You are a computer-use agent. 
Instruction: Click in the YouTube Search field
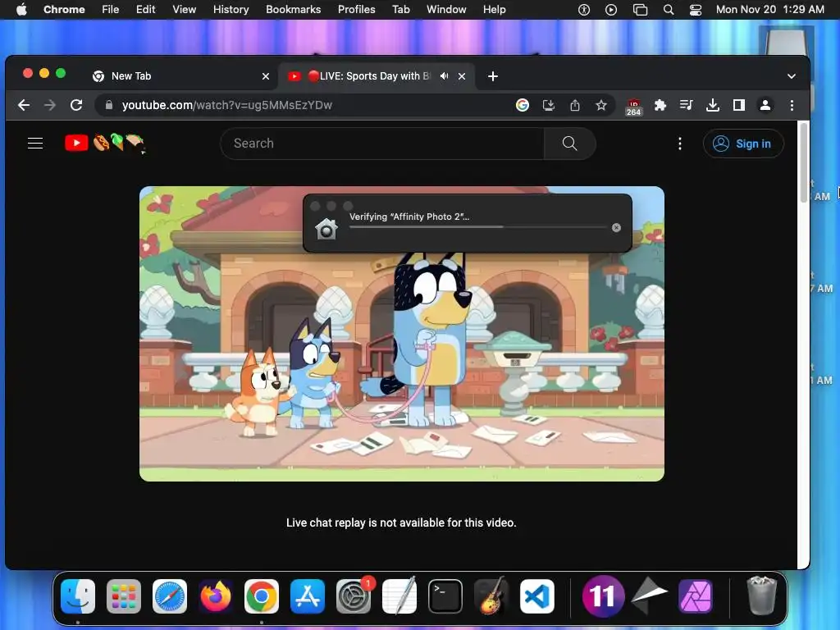coord(382,144)
